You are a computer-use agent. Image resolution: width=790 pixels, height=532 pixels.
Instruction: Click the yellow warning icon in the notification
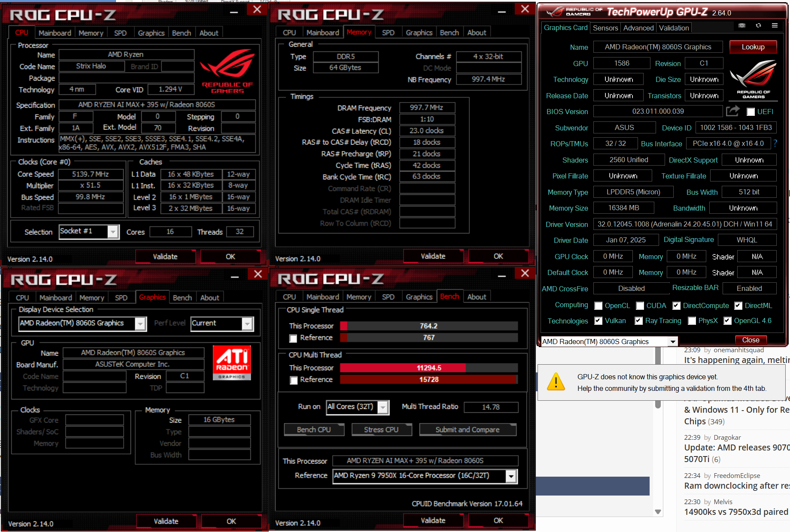coord(556,382)
